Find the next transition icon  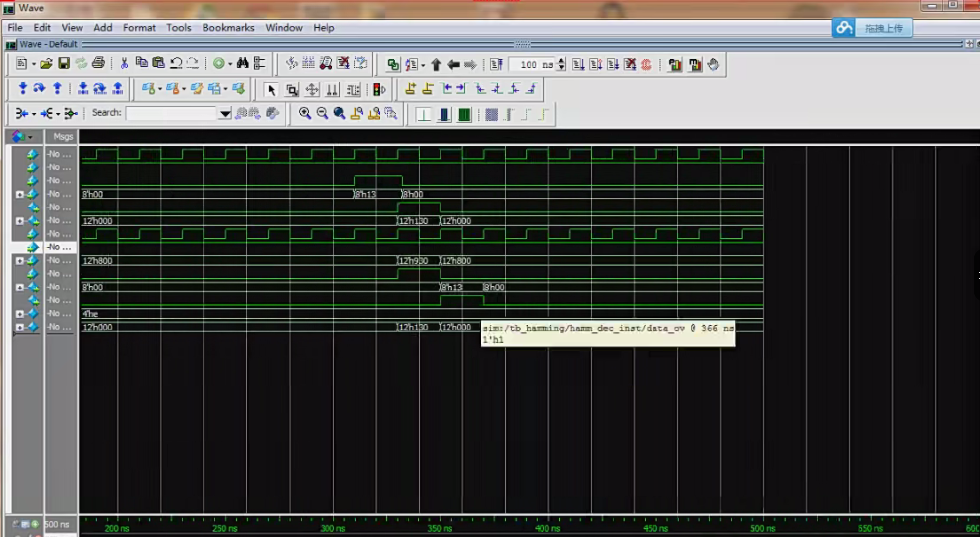tap(462, 89)
